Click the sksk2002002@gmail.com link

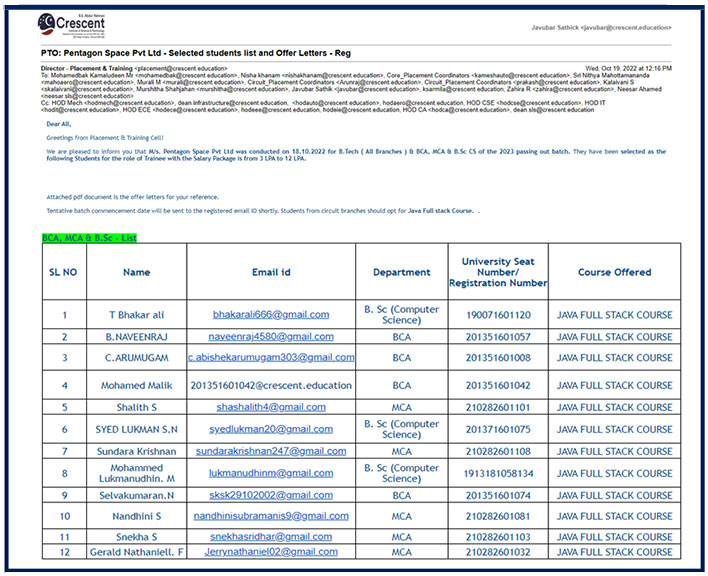270,495
